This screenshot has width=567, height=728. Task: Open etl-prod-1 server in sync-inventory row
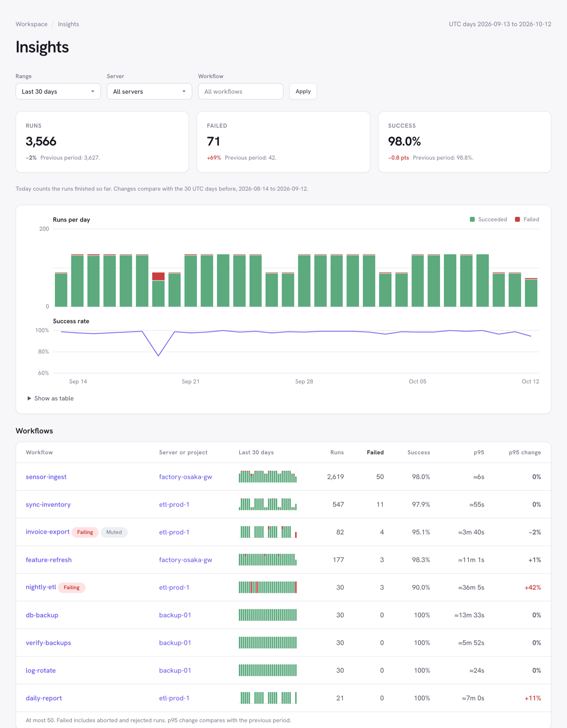pyautogui.click(x=174, y=504)
